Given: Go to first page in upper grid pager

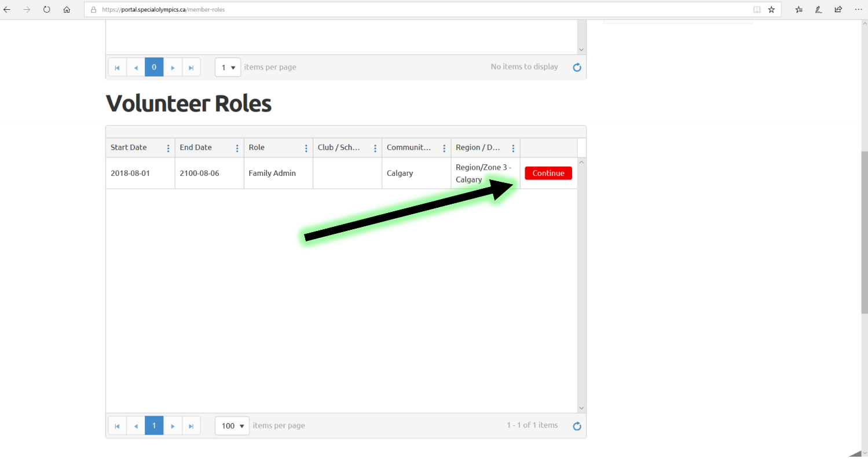Looking at the screenshot, I should point(117,67).
